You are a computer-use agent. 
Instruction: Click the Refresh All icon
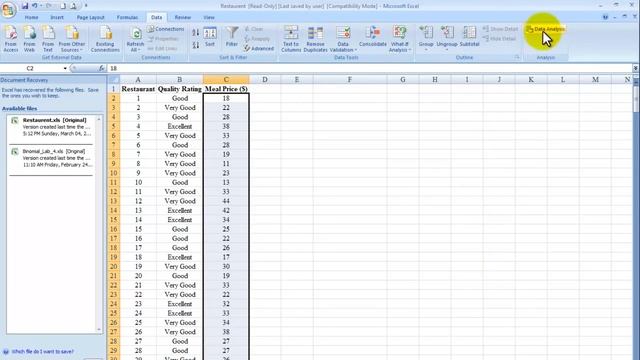pyautogui.click(x=136, y=33)
